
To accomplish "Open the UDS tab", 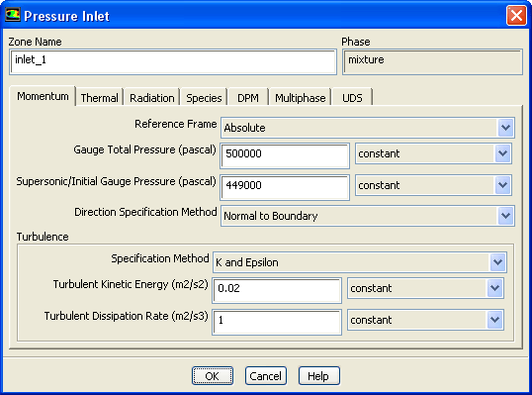I will (352, 98).
